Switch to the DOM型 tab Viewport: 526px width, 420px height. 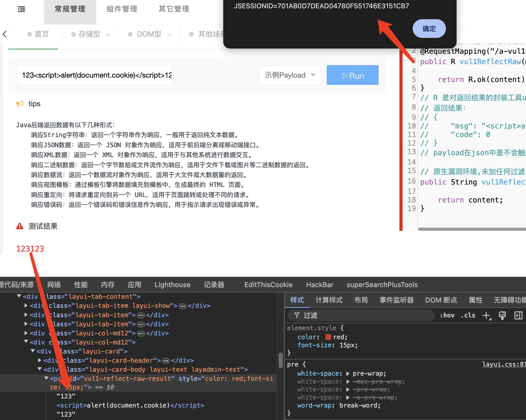[x=149, y=34]
